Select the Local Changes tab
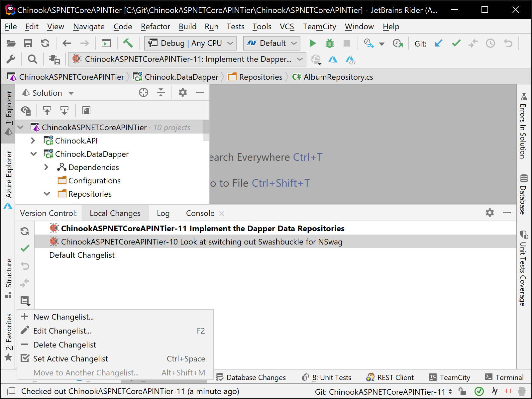The image size is (532, 399). point(115,213)
